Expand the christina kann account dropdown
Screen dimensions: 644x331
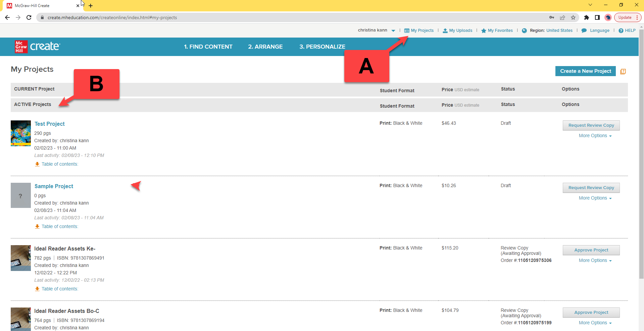coord(393,31)
